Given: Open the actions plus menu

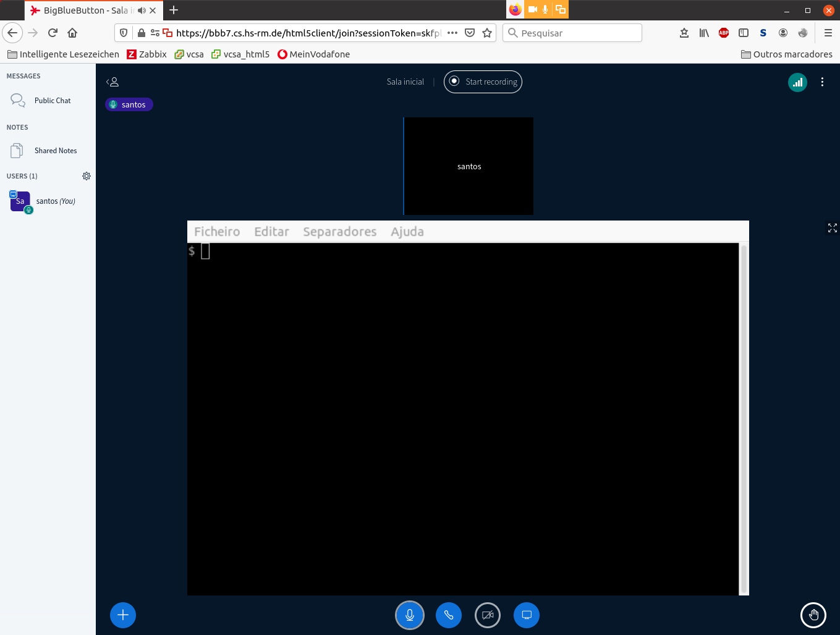Looking at the screenshot, I should pos(122,615).
